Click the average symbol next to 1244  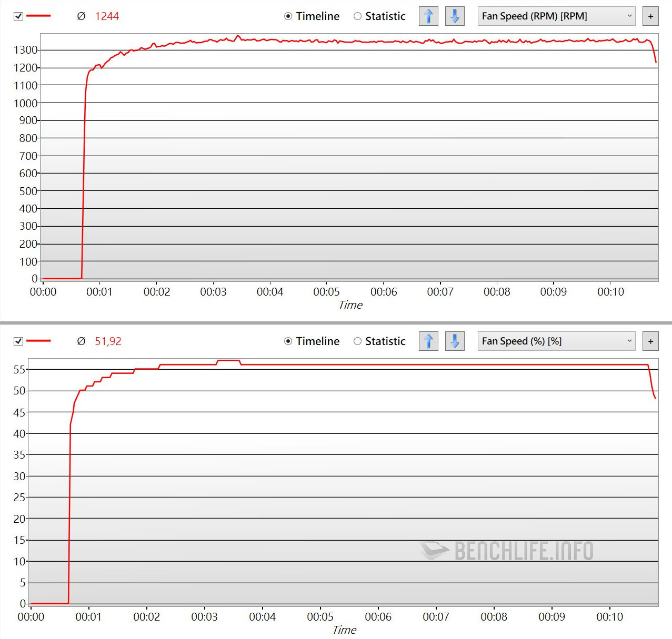pos(81,16)
